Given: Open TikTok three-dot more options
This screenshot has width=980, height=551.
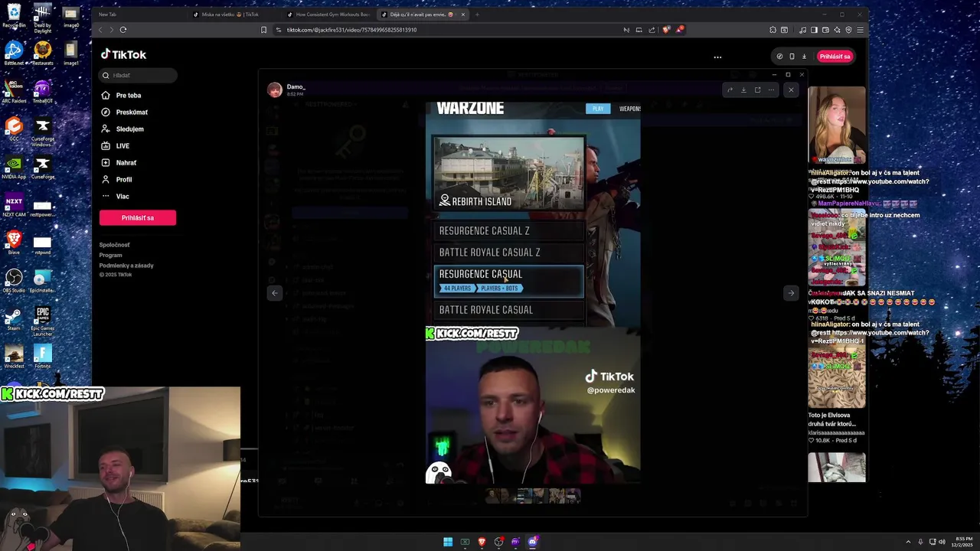Looking at the screenshot, I should tap(717, 57).
